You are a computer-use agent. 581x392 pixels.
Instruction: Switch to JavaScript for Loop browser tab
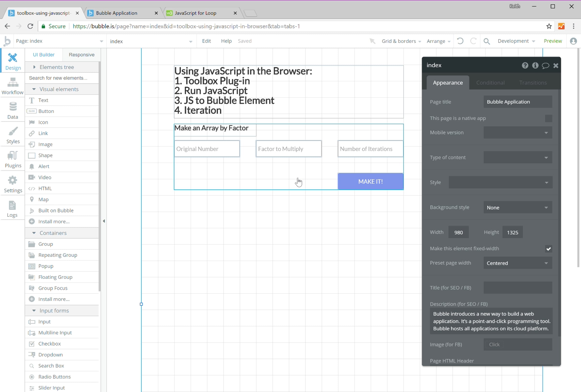coord(201,13)
